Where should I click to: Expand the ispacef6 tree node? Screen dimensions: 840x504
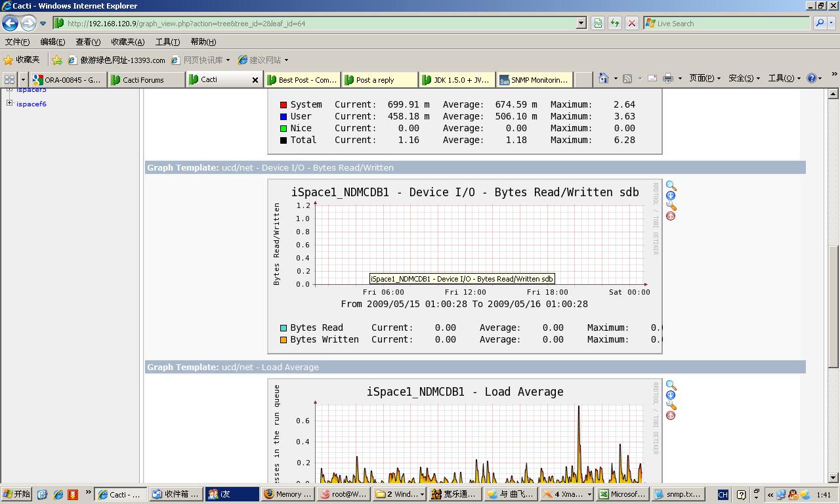click(x=9, y=103)
